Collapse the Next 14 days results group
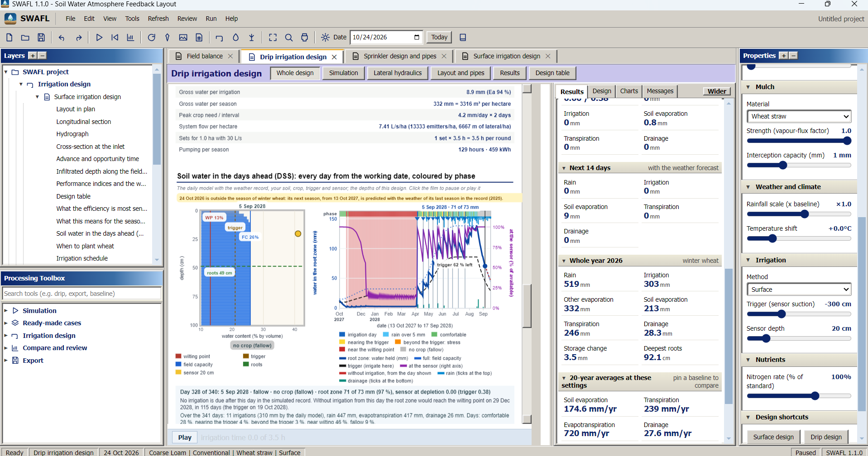Viewport: 868px width, 456px height. [x=564, y=168]
